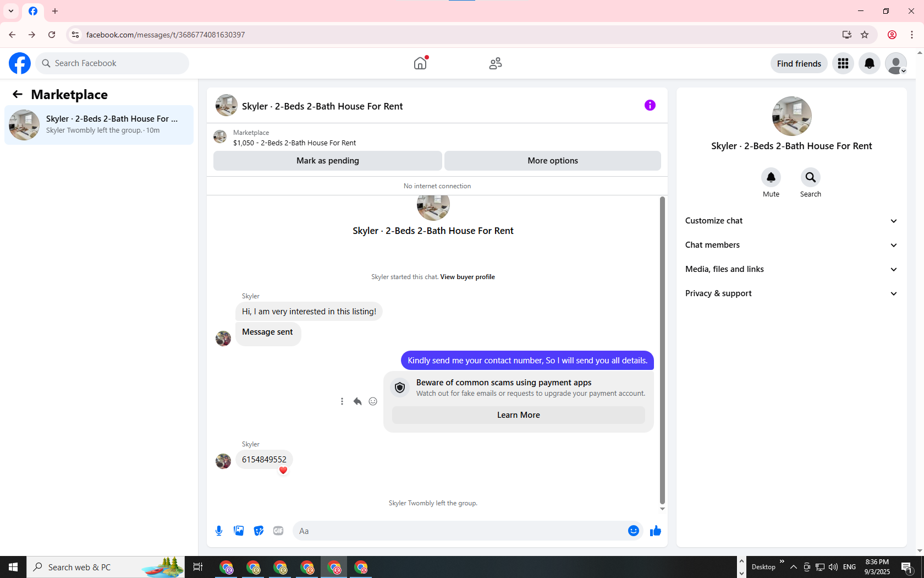
Task: React to the message with smiley icon
Action: pos(373,401)
